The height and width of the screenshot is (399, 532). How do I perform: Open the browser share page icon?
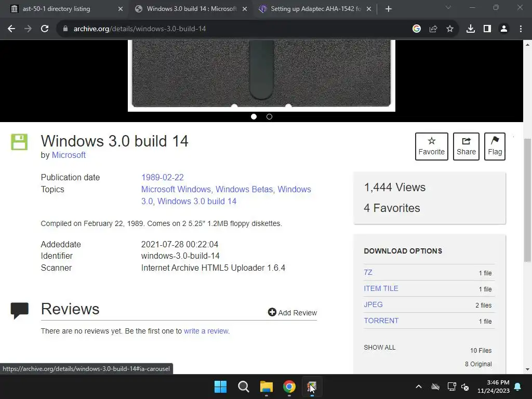click(433, 29)
